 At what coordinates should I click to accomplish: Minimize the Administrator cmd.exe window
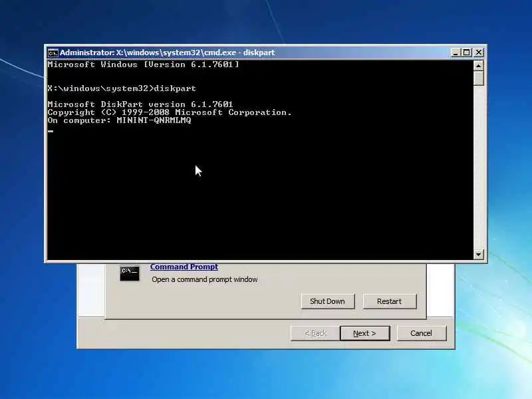[456, 53]
